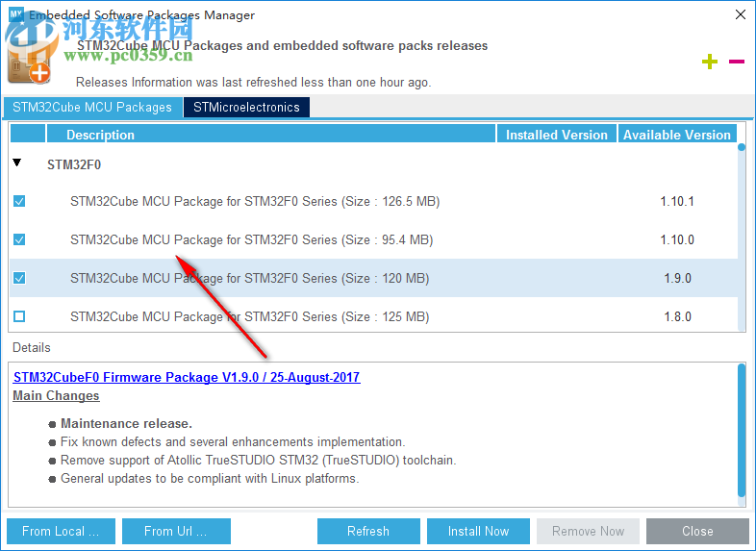This screenshot has height=551, width=756.
Task: Click available version 1.10.1
Action: pos(677,202)
